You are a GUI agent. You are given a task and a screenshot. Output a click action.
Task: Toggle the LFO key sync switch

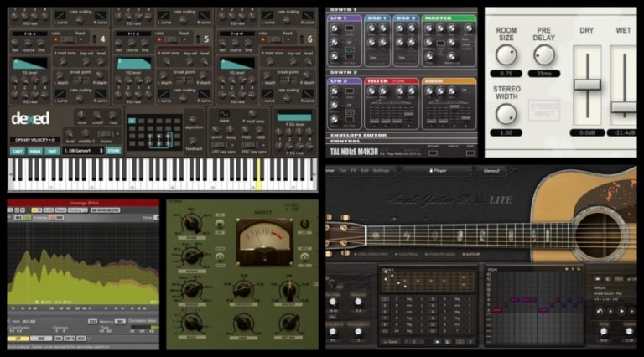coord(218,145)
